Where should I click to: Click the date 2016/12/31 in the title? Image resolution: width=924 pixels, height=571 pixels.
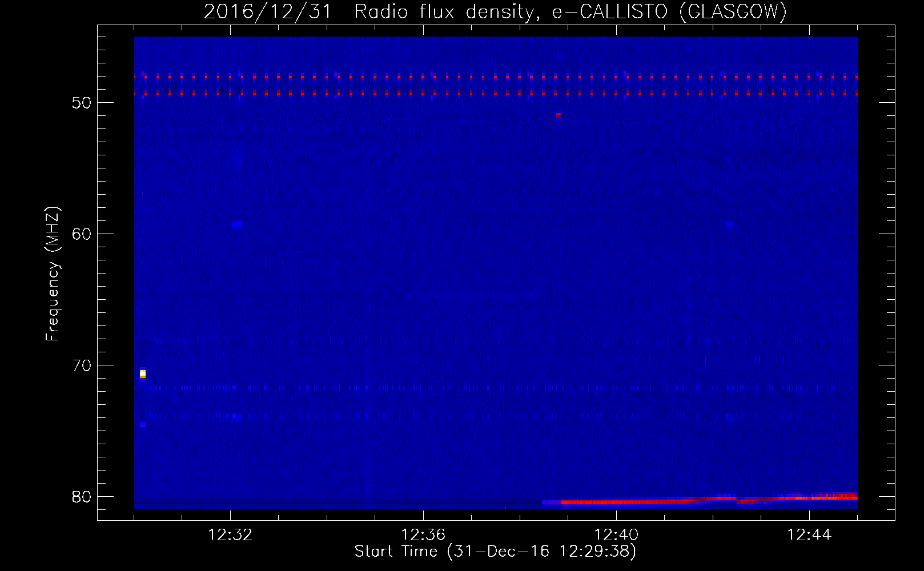tap(268, 11)
